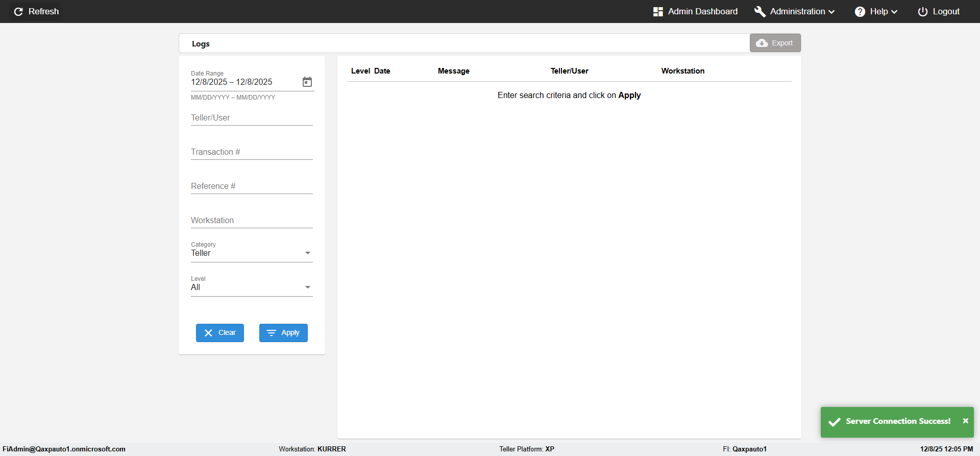Click the Message column header
This screenshot has width=980, height=456.
454,71
